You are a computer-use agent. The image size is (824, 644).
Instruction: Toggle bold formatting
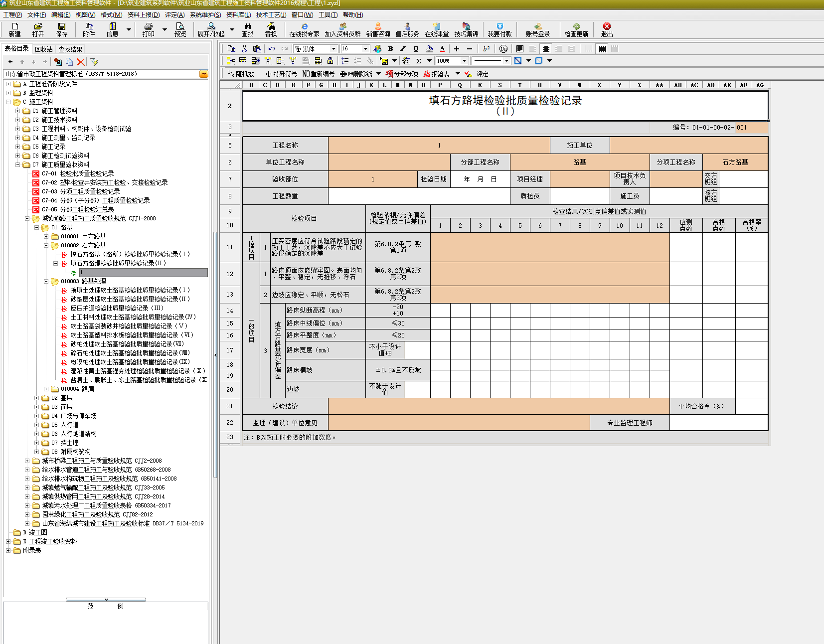click(x=390, y=48)
